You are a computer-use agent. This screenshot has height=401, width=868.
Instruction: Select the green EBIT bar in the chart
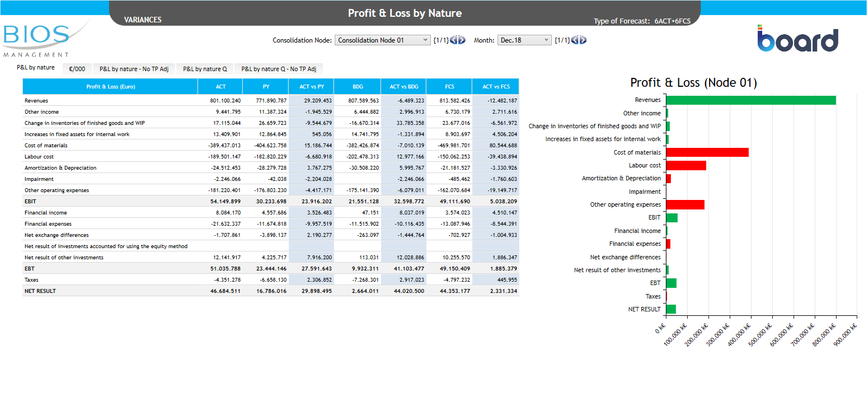pyautogui.click(x=672, y=218)
